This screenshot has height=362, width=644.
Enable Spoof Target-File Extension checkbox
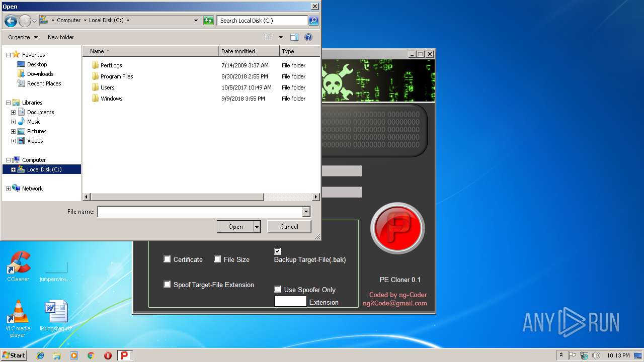[167, 284]
